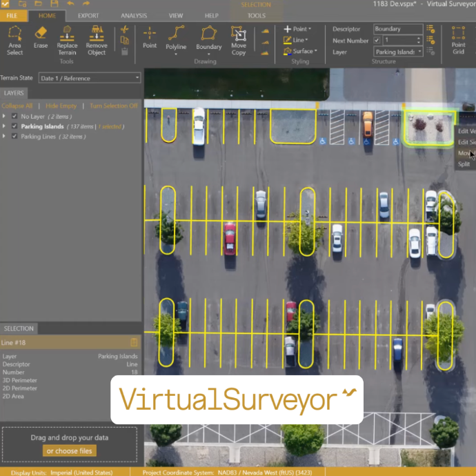Expand the Parking Lines tree row
The image size is (476, 476).
pyautogui.click(x=4, y=136)
